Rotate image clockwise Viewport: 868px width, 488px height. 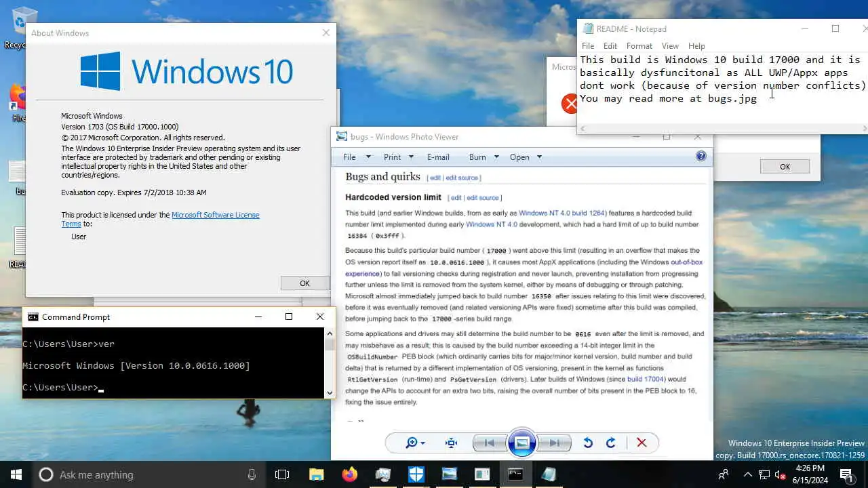click(610, 443)
